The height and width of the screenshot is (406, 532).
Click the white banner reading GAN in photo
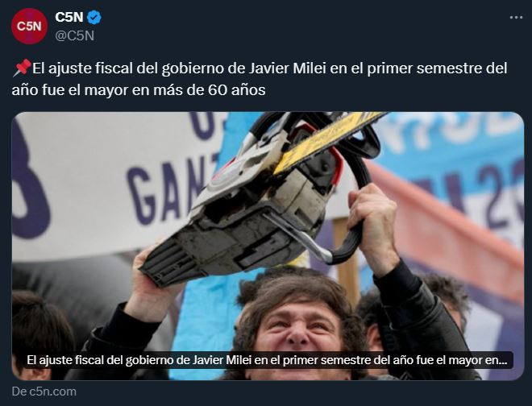[115, 183]
